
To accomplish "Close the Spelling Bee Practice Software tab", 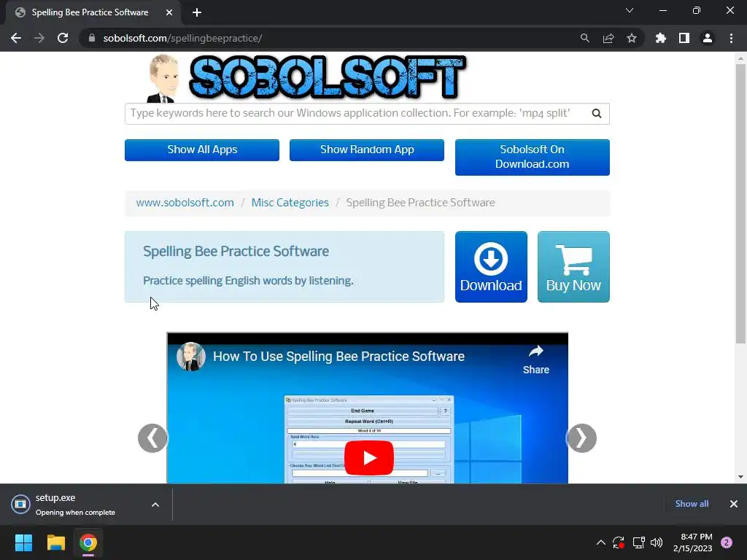I will click(x=169, y=12).
